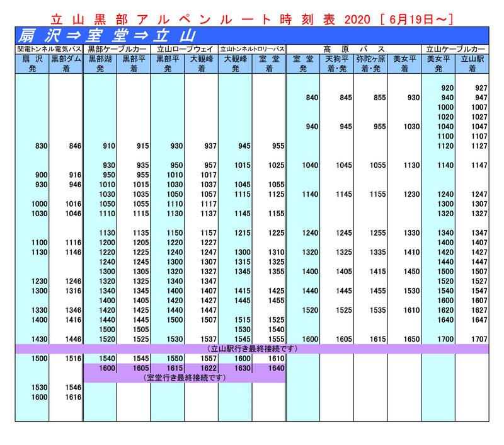Select the '黒部ケーブルカー' section header

point(117,49)
